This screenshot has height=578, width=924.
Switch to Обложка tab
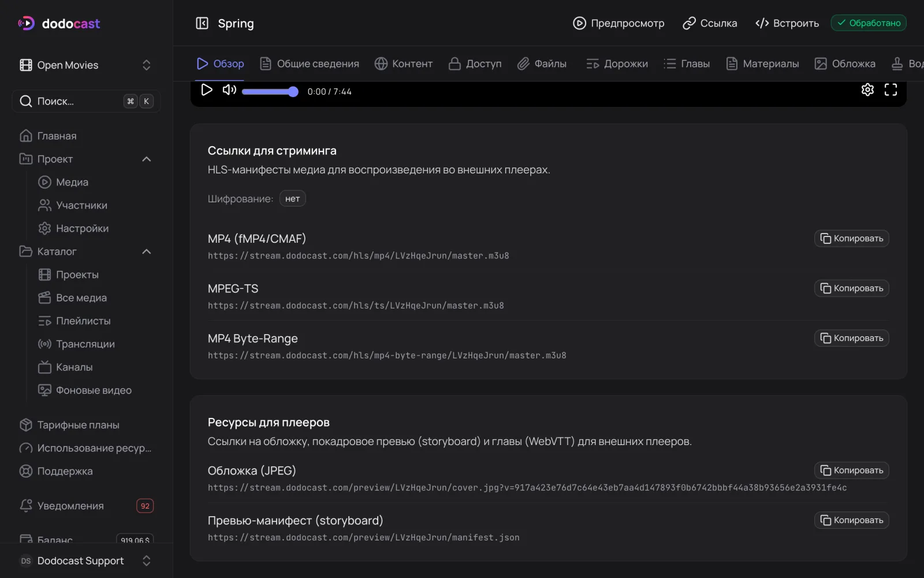[x=845, y=64]
